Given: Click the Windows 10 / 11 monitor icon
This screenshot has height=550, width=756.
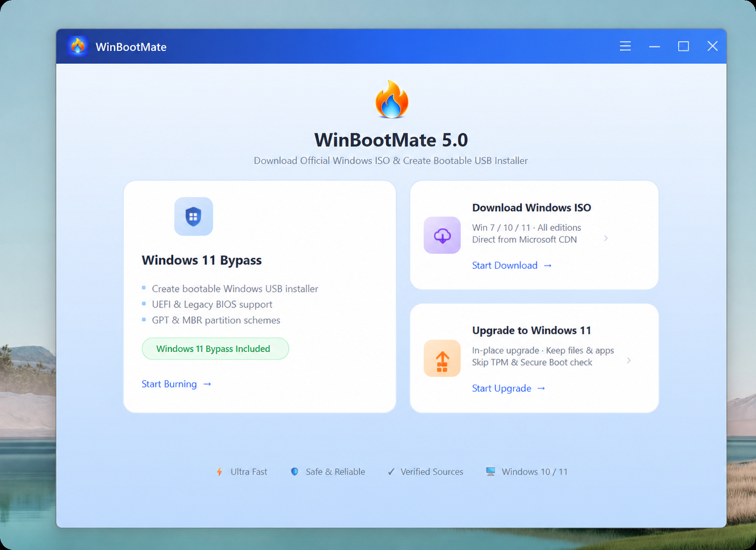Looking at the screenshot, I should click(491, 472).
